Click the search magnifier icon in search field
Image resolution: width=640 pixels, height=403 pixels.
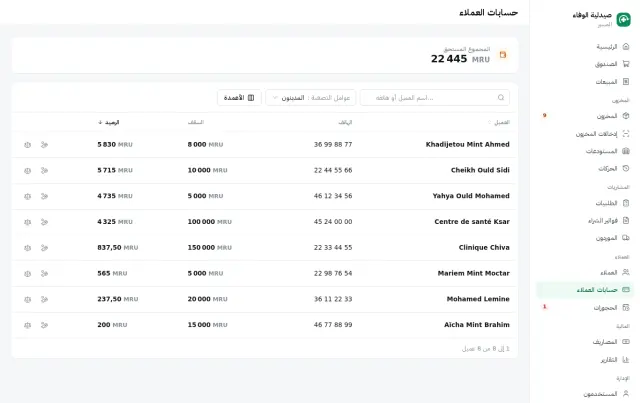point(501,98)
